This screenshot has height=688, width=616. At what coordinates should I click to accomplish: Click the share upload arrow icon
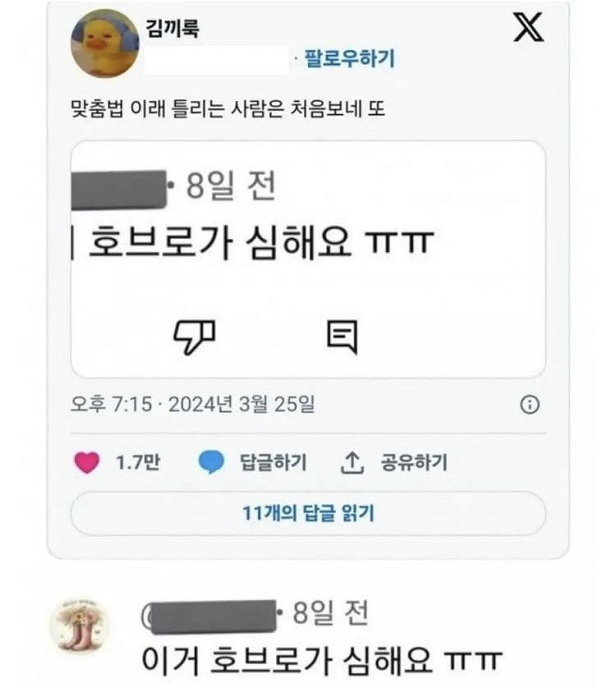coord(352,463)
